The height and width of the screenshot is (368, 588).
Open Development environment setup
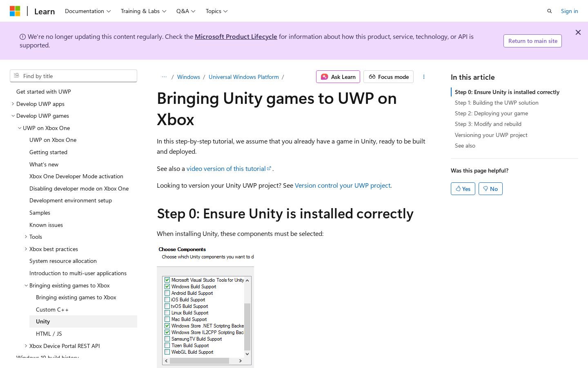pyautogui.click(x=71, y=200)
